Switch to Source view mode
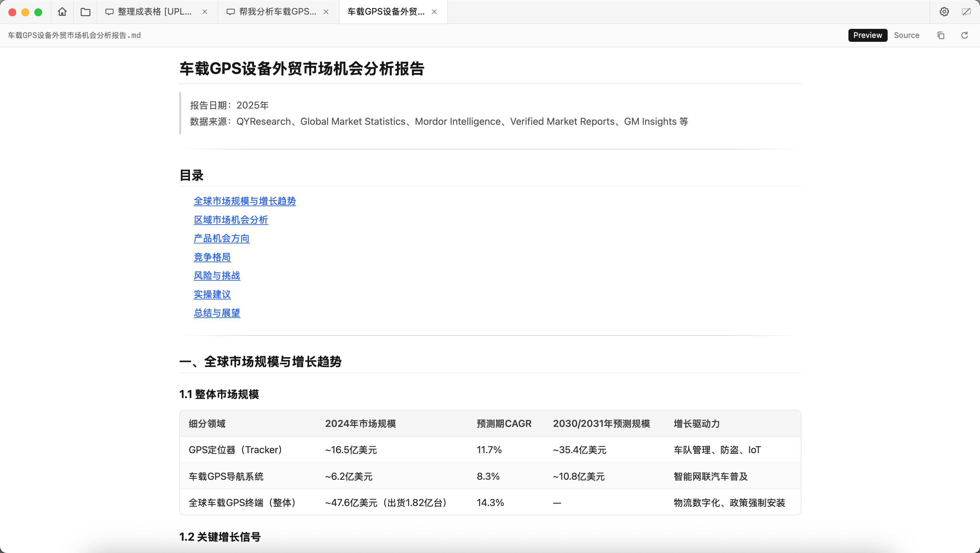The width and height of the screenshot is (980, 553). tap(906, 35)
